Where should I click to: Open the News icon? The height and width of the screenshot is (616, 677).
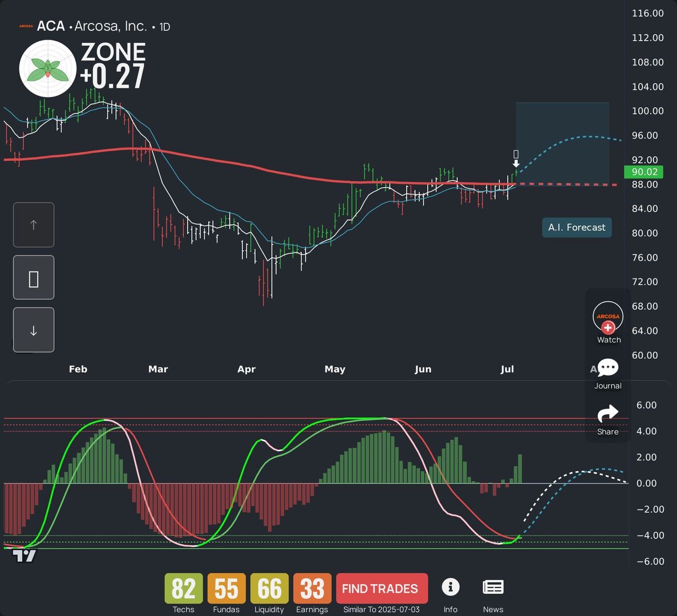click(x=493, y=587)
